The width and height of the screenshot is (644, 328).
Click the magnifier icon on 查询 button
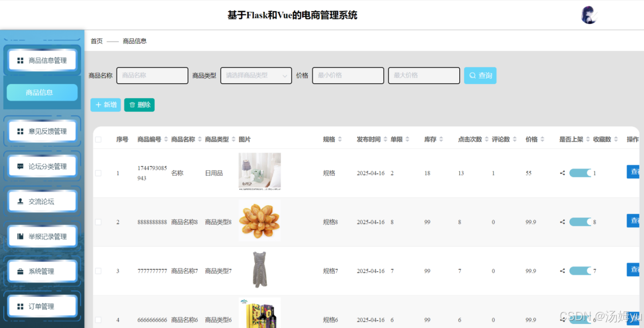[x=472, y=76]
